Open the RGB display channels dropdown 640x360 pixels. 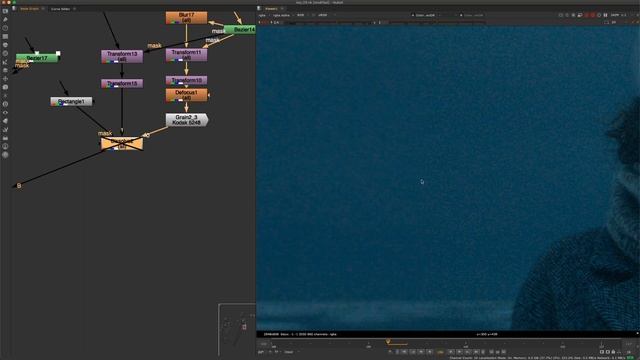[302, 15]
